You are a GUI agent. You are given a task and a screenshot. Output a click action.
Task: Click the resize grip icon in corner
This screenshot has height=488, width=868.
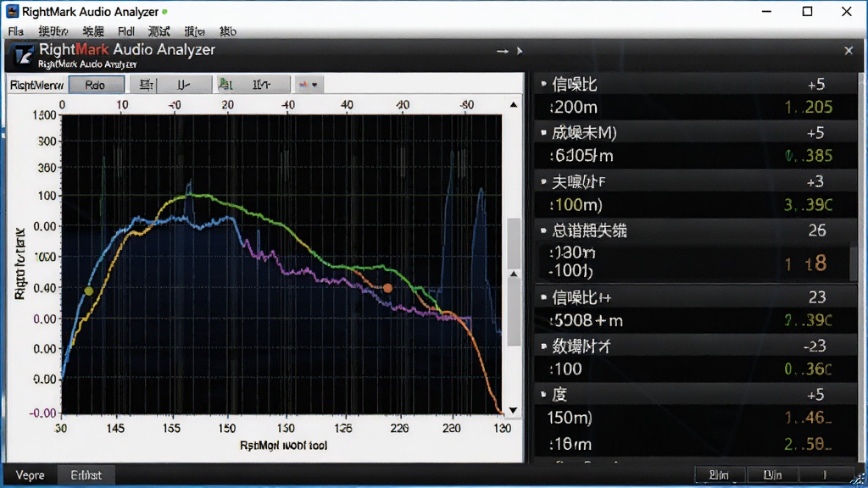pyautogui.click(x=860, y=480)
